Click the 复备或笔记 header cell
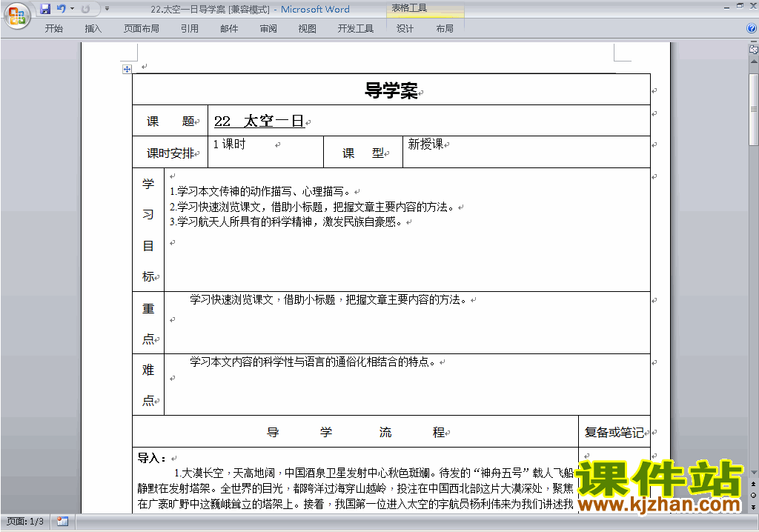The width and height of the screenshot is (759, 532). [614, 432]
